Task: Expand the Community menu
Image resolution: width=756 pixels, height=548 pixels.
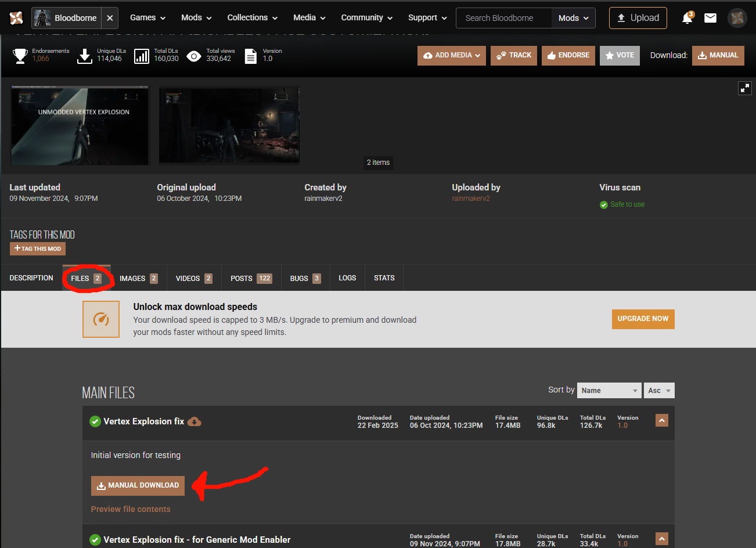Action: tap(367, 18)
